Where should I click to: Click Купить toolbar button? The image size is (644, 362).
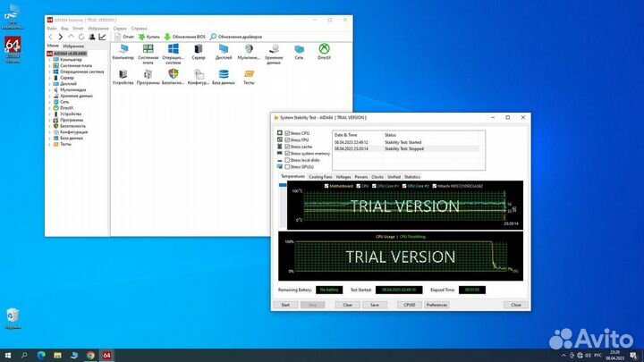click(x=148, y=37)
